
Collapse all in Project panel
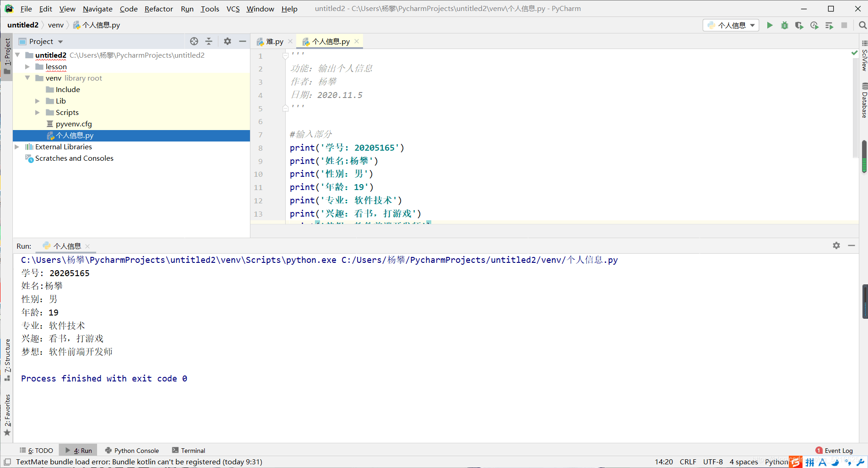[209, 41]
